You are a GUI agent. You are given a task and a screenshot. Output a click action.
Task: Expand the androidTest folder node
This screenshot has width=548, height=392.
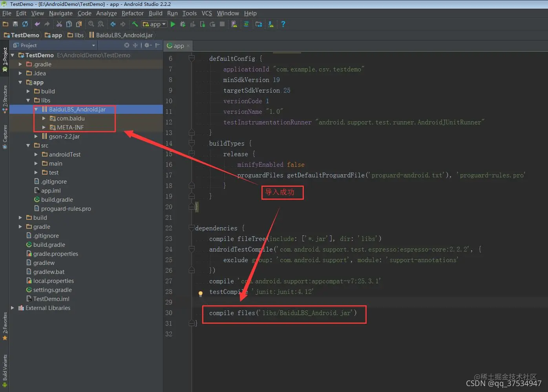tap(36, 154)
